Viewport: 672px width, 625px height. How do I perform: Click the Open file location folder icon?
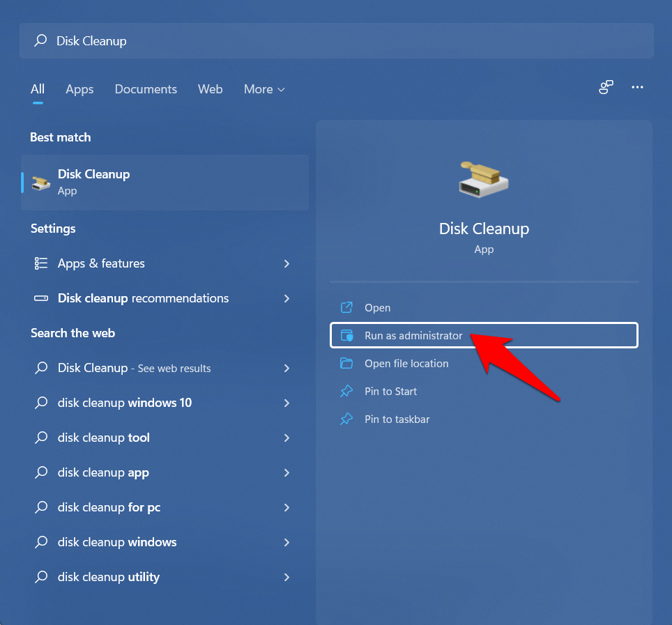[x=346, y=364]
